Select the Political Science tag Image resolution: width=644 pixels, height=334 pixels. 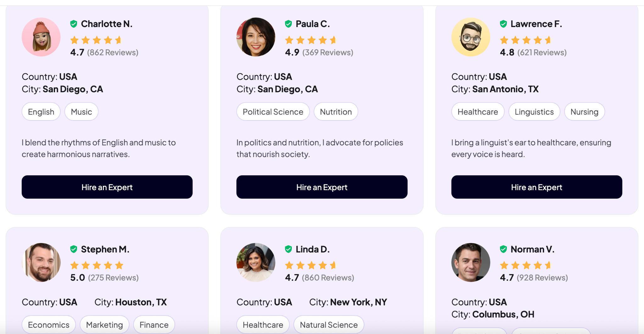[273, 112]
